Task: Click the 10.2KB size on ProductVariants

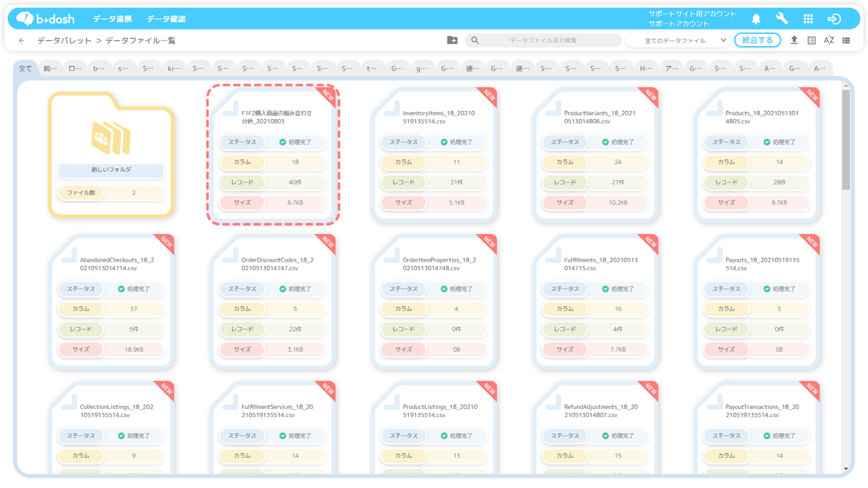Action: point(618,203)
